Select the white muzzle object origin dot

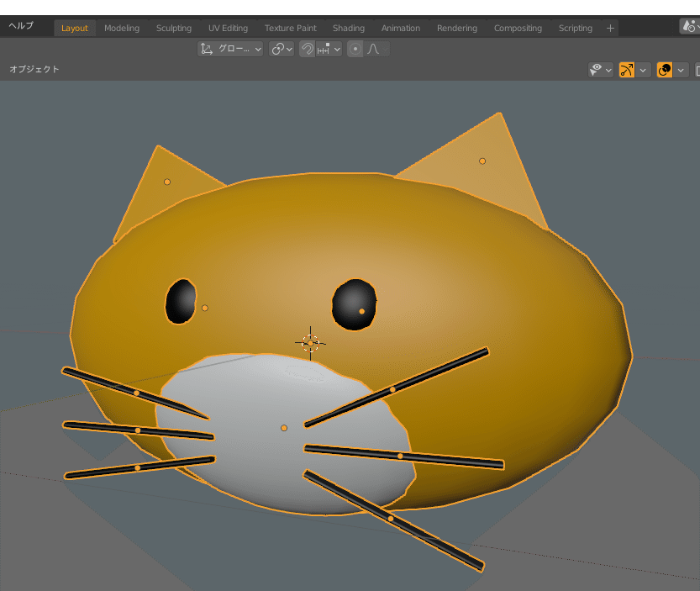click(284, 428)
